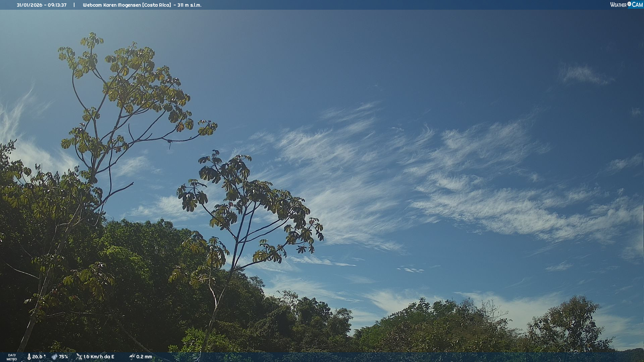644x362 pixels.
Task: Click the rain umbrella icon
Action: tap(132, 357)
